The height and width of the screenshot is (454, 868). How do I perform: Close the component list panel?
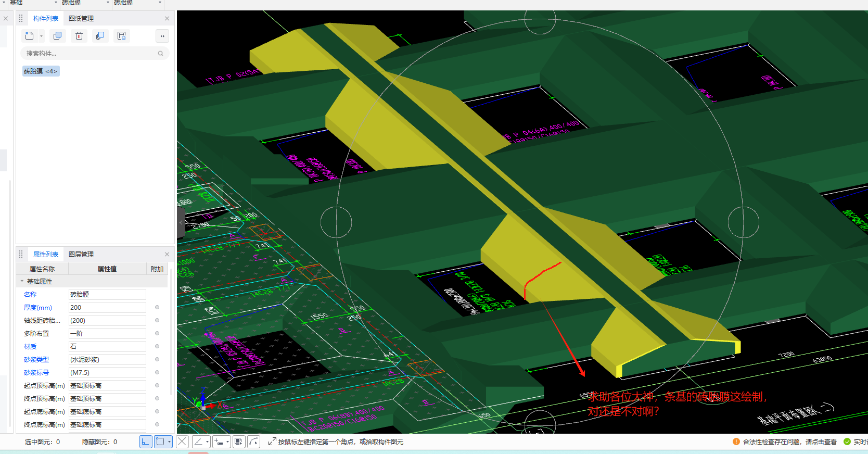[x=167, y=19]
